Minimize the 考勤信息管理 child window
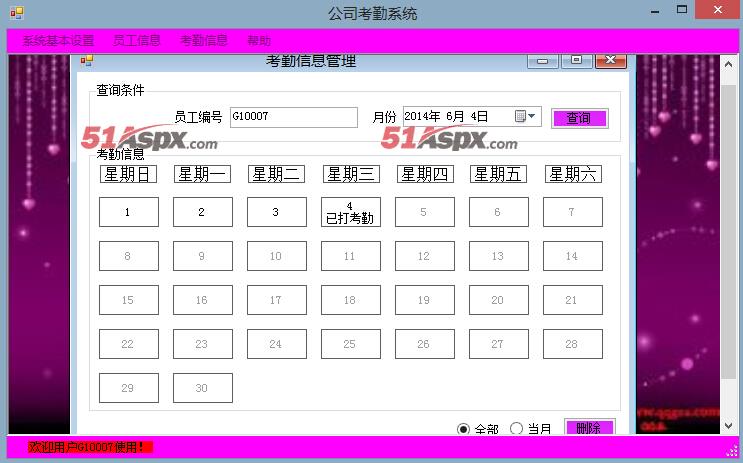This screenshot has width=743, height=463. tap(543, 61)
